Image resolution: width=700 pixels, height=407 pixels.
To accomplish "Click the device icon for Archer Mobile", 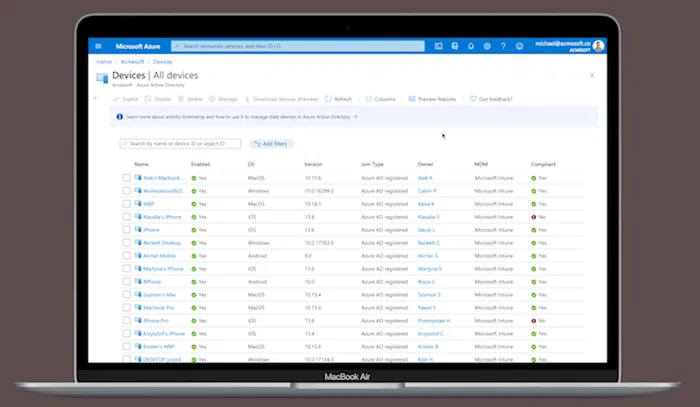I will (x=138, y=255).
